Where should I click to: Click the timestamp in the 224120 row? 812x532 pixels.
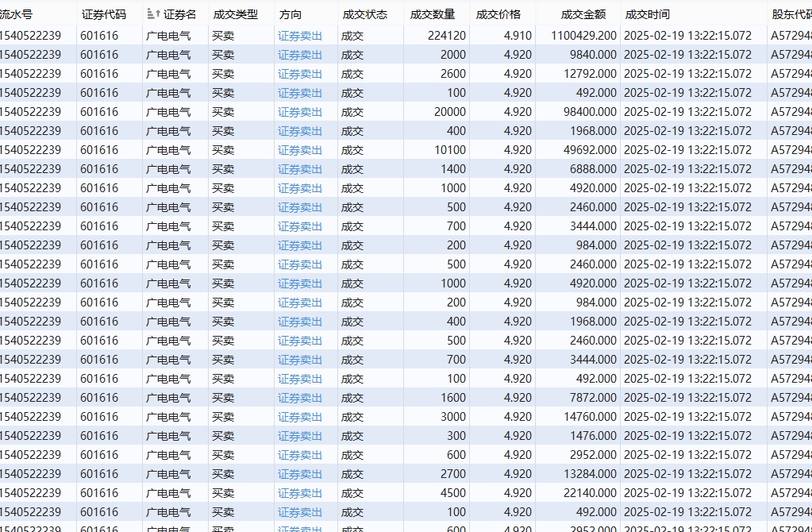point(687,36)
